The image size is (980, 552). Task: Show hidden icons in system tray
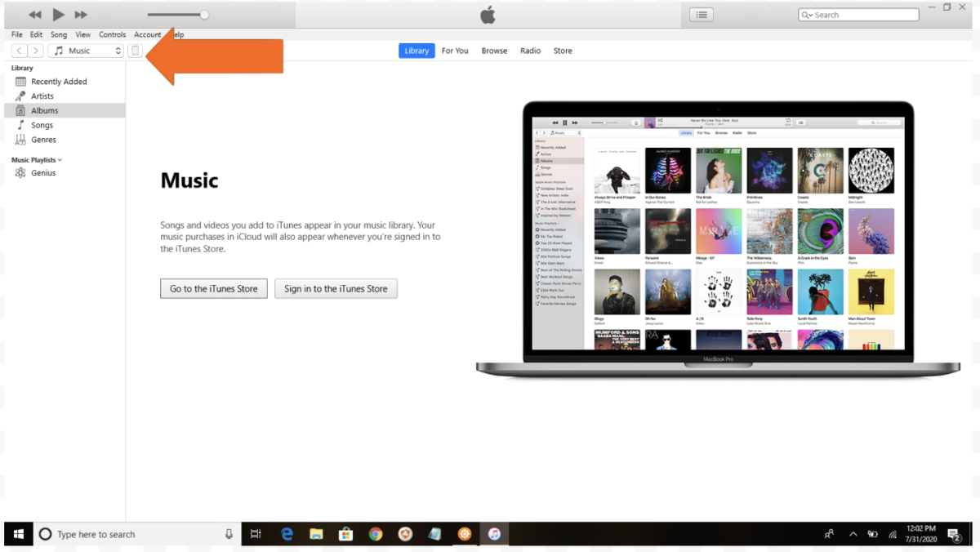tap(853, 534)
